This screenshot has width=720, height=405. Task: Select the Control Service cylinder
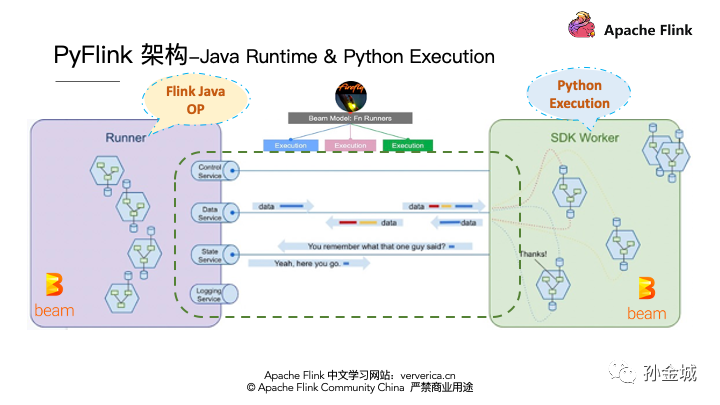(x=215, y=171)
